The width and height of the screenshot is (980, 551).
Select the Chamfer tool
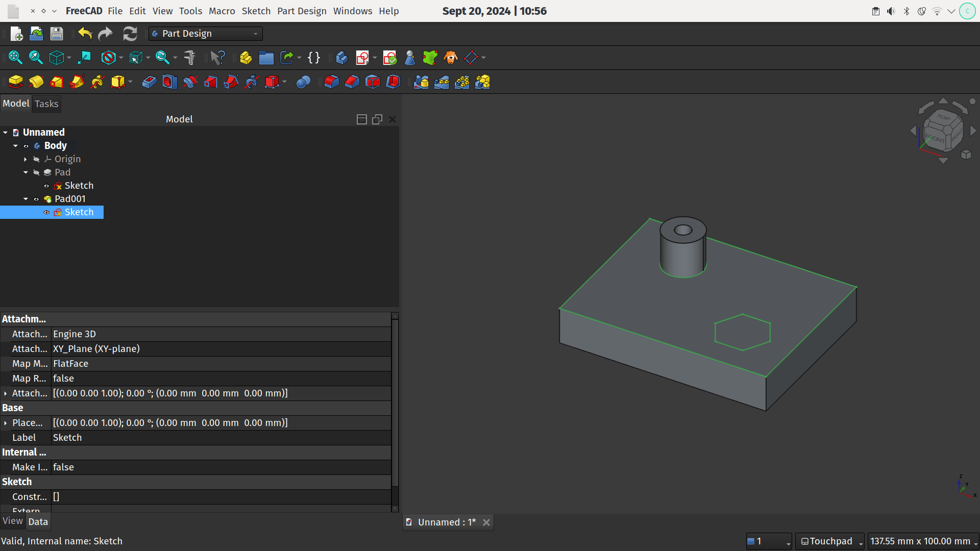[352, 82]
